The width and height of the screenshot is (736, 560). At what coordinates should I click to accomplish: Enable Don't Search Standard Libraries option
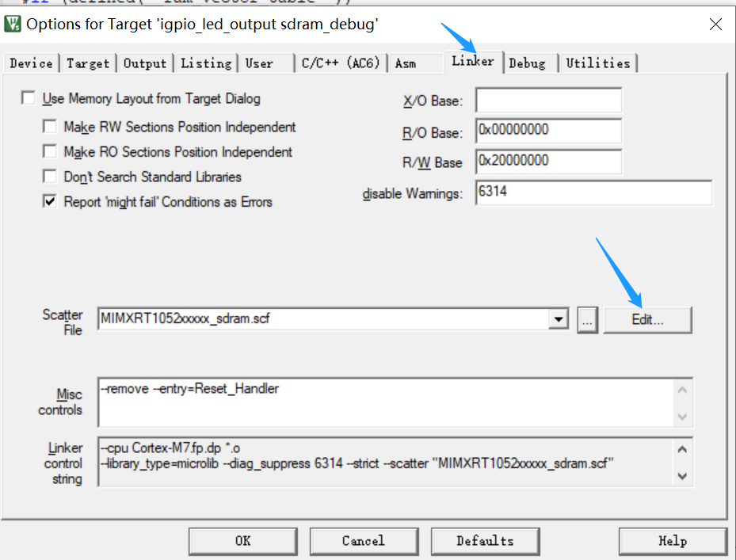[50, 177]
